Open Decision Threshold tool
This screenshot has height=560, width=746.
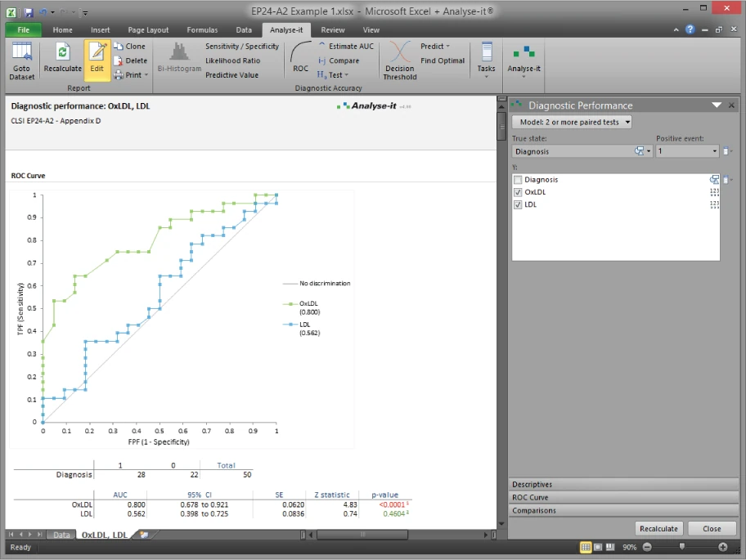[x=400, y=60]
